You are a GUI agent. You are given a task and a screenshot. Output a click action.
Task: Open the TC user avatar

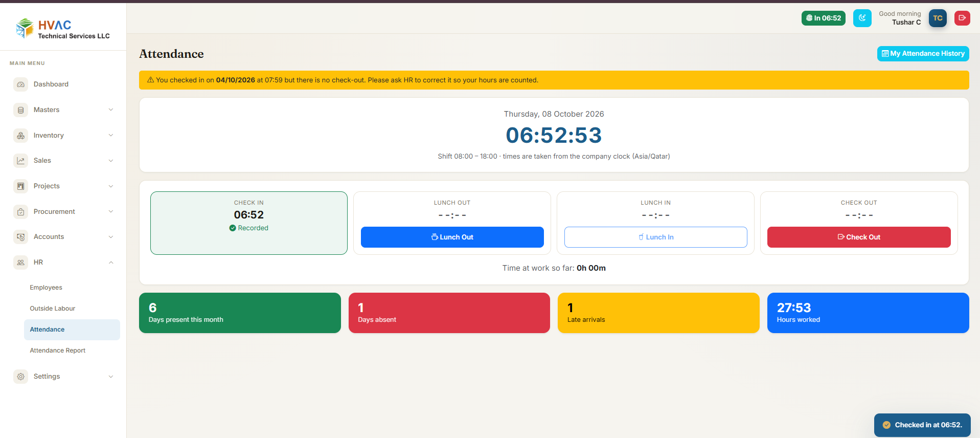[x=938, y=18]
